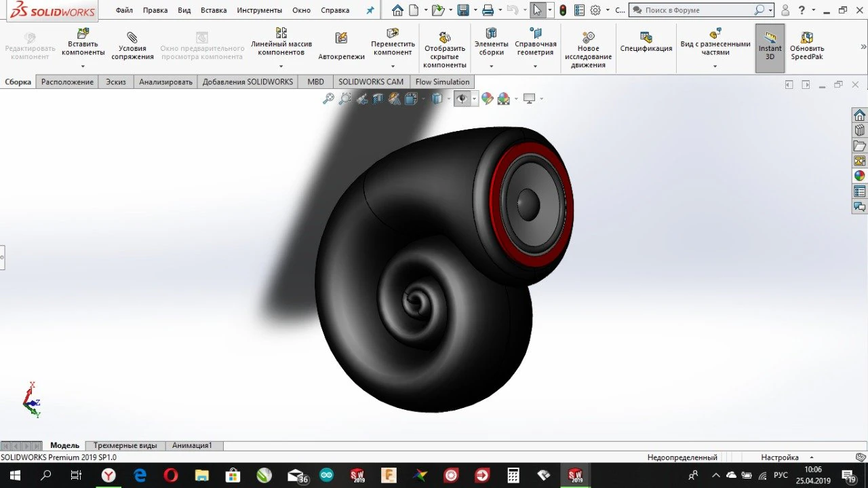Open Edit Appearance from the heads-up toolbar
The height and width of the screenshot is (488, 868).
[487, 98]
